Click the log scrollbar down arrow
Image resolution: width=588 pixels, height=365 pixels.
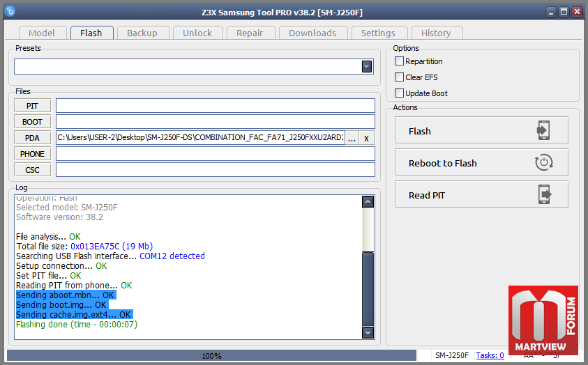click(368, 332)
